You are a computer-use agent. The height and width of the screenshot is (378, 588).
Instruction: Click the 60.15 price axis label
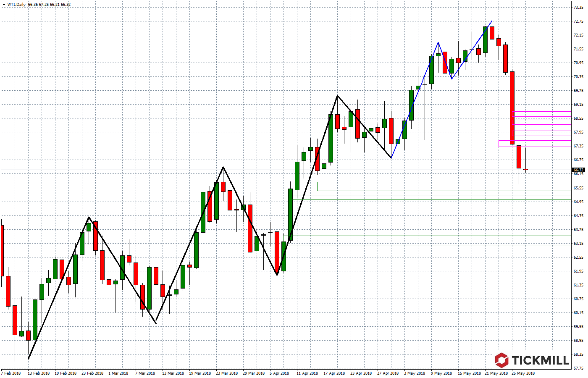click(578, 313)
